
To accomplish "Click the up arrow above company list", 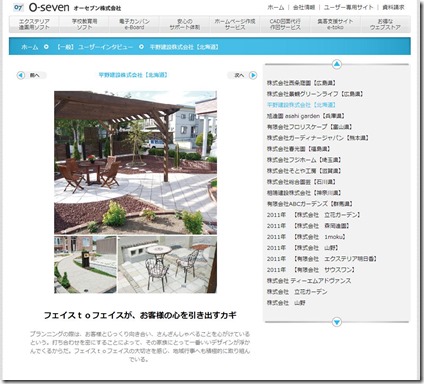I will pyautogui.click(x=337, y=64).
